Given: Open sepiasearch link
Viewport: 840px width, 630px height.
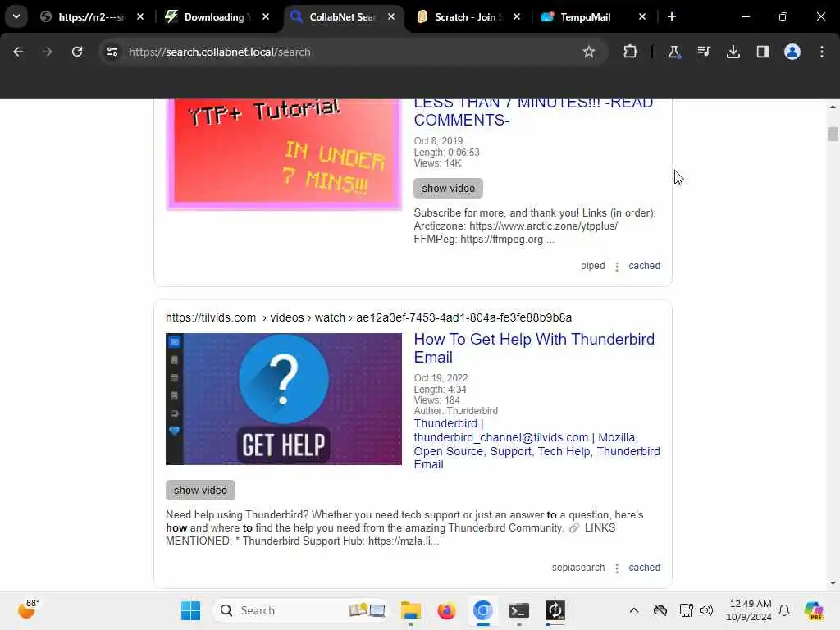Looking at the screenshot, I should tap(578, 568).
